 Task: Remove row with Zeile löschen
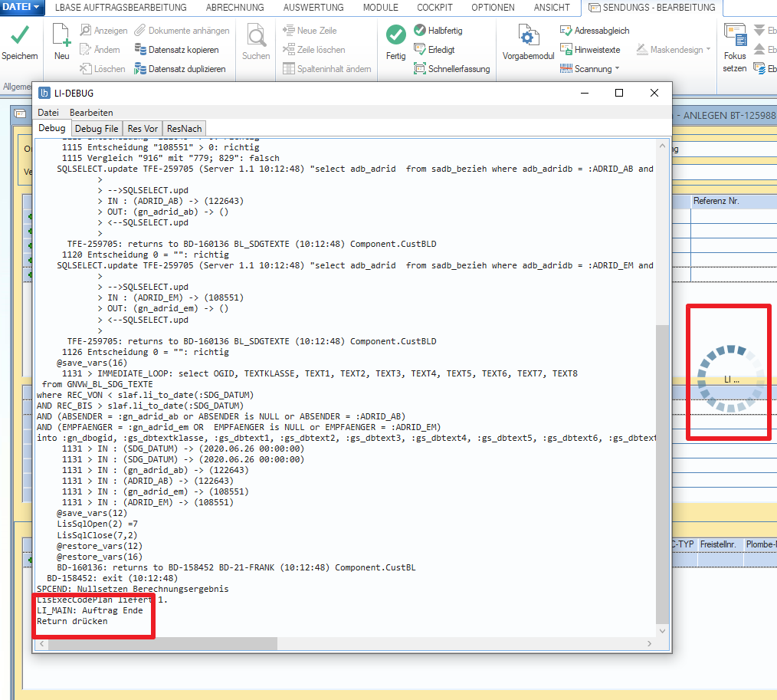click(313, 50)
